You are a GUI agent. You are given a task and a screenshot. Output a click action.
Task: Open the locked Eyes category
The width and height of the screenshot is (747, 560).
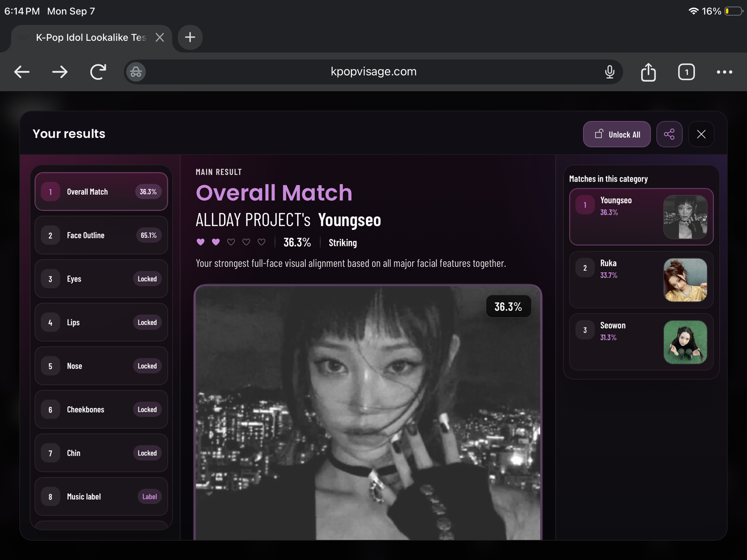coord(101,279)
